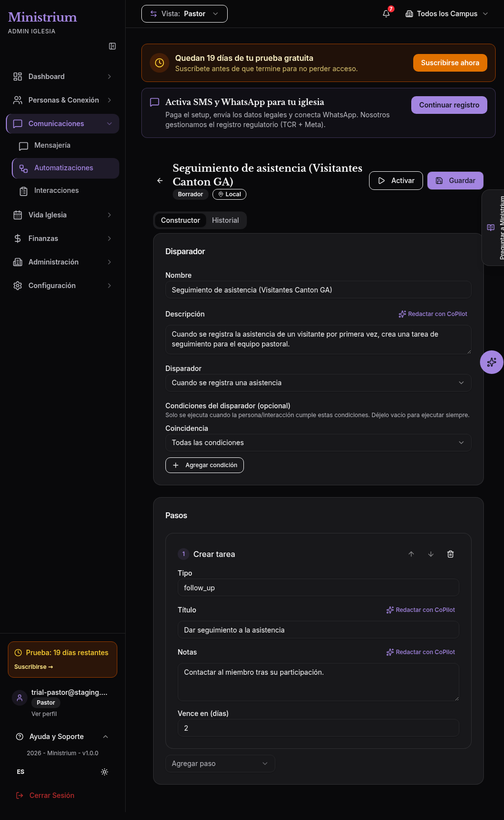This screenshot has width=504, height=820.
Task: Switch to the Historial tab
Action: [x=225, y=220]
